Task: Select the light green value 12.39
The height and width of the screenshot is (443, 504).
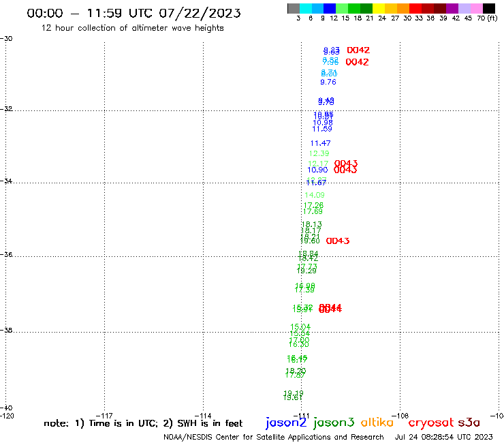Action: (x=319, y=153)
